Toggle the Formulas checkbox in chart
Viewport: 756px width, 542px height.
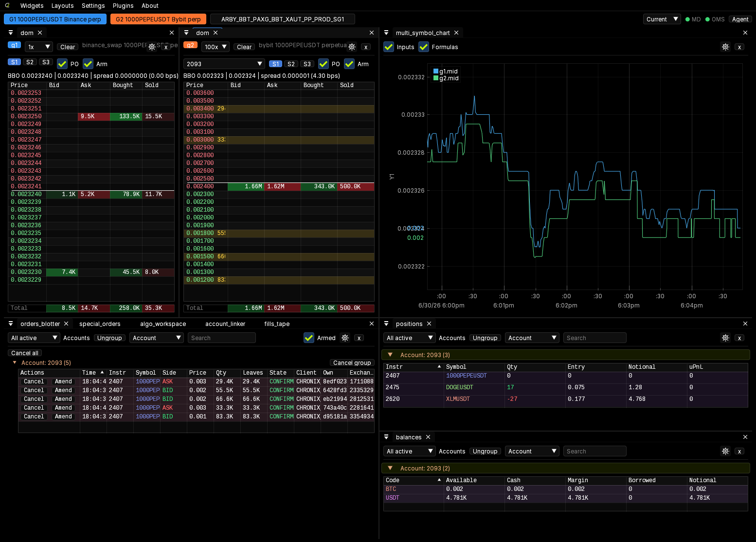point(424,47)
